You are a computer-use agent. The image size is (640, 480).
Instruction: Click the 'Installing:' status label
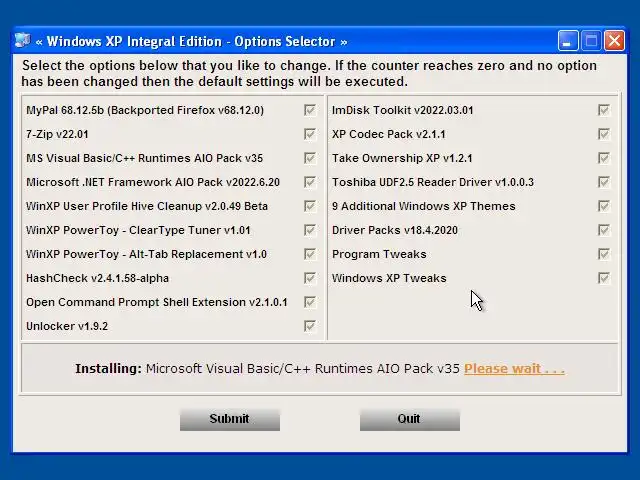tap(109, 369)
